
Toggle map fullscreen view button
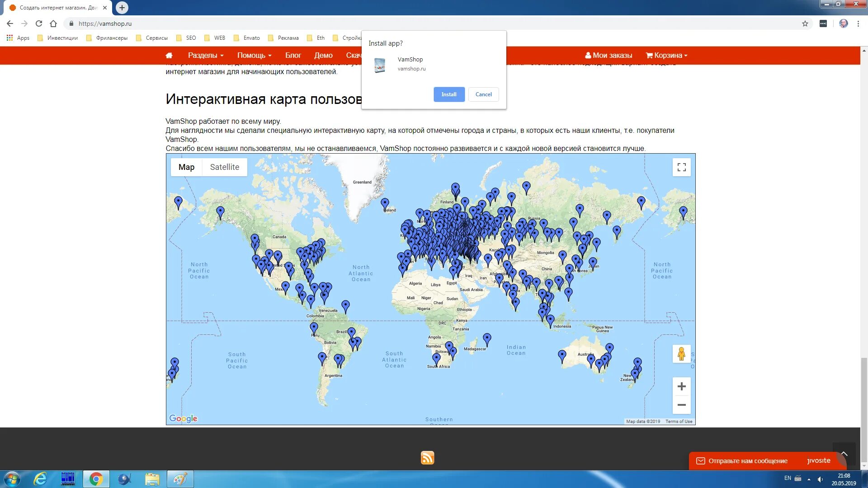(x=681, y=167)
